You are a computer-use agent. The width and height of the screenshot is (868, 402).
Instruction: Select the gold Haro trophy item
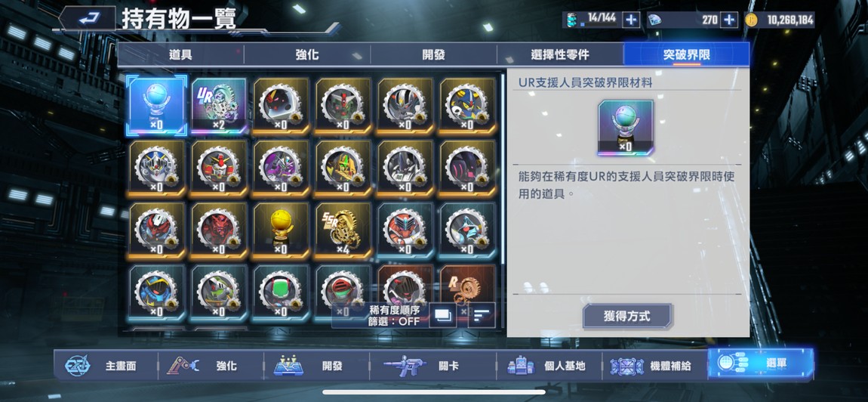point(282,230)
